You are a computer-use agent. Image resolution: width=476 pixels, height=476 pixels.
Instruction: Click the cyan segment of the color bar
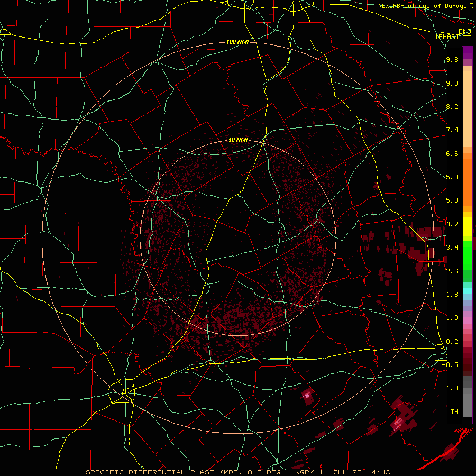click(x=467, y=290)
